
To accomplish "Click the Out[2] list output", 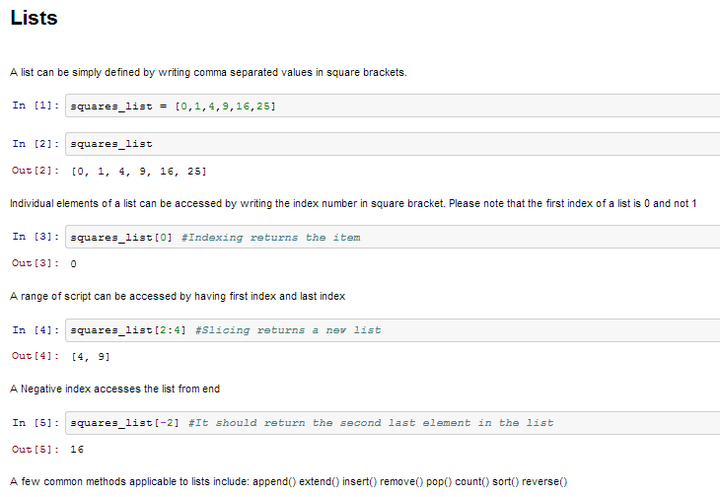I will coord(139,171).
